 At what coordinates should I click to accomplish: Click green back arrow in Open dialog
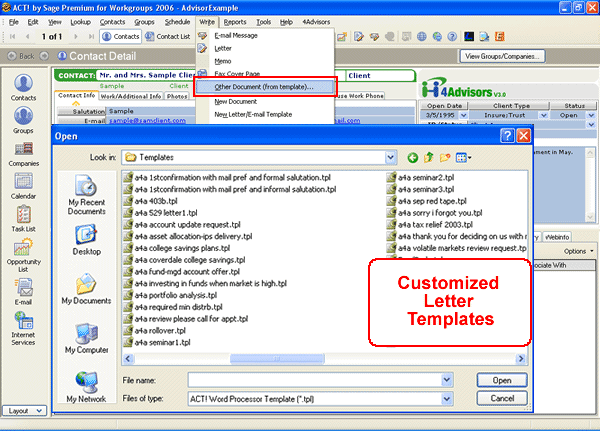(x=412, y=158)
